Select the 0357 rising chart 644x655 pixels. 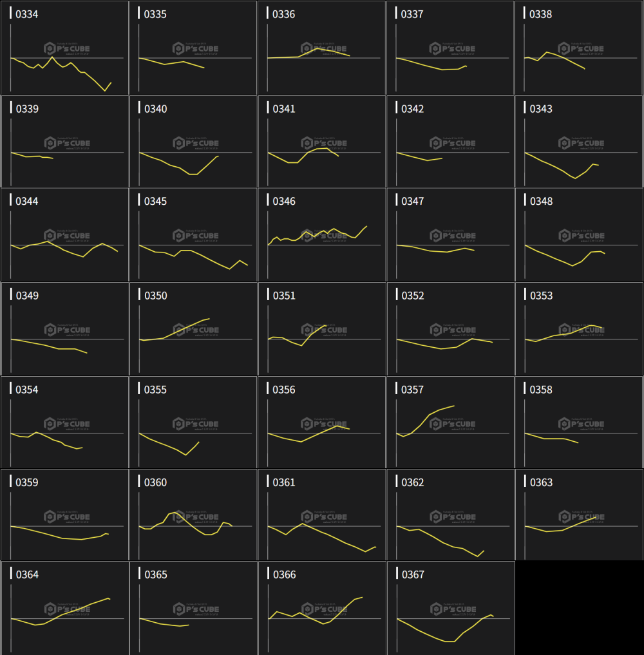(450, 422)
